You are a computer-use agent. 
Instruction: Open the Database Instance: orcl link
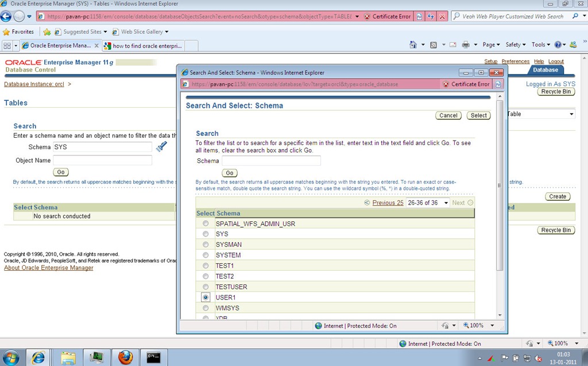coord(34,84)
